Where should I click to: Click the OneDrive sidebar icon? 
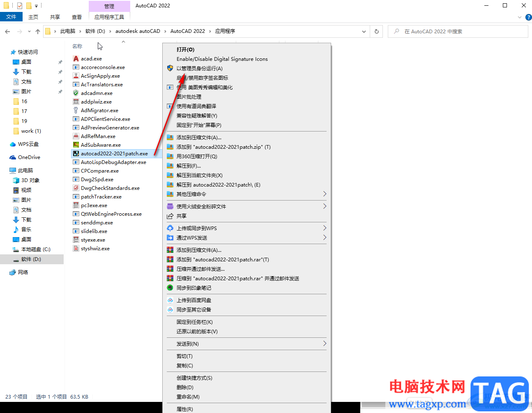click(x=13, y=157)
